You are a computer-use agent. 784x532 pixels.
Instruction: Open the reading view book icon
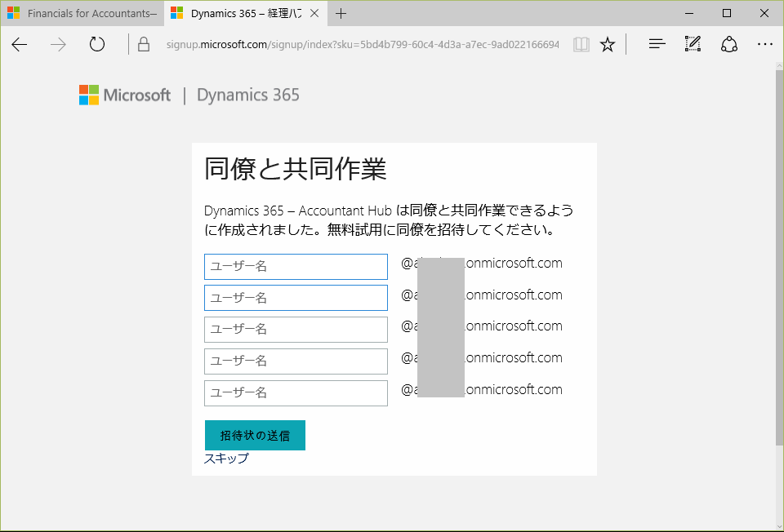tap(581, 44)
